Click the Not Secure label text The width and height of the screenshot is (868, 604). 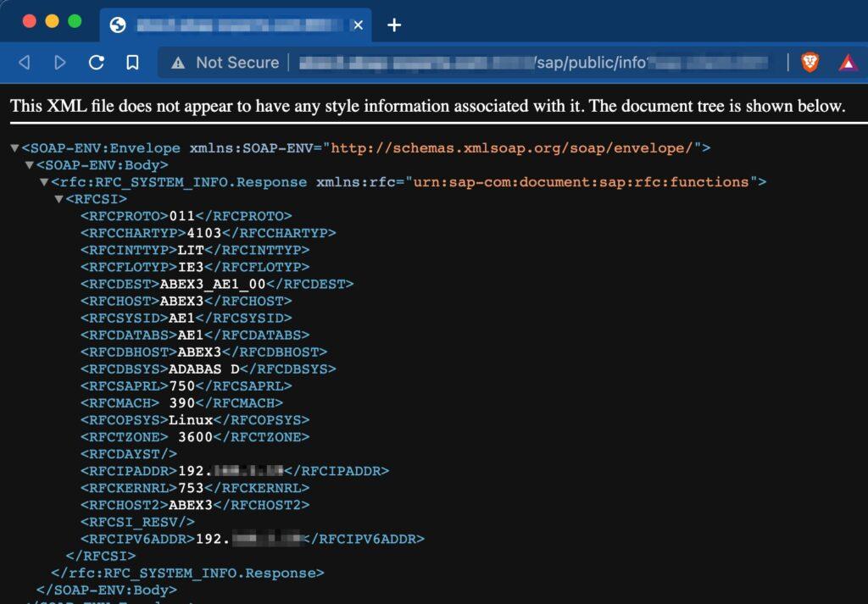(237, 63)
